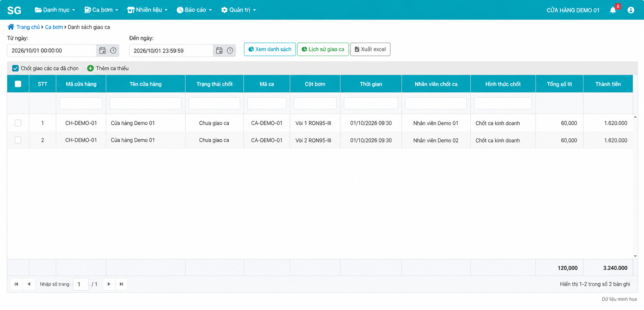
Task: Select row 1 Nhân viên Demo 01 checkbox
Action: pos(18,123)
